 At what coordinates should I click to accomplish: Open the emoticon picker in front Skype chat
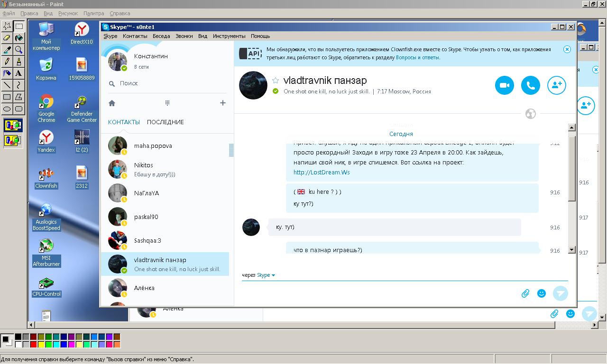click(x=542, y=293)
